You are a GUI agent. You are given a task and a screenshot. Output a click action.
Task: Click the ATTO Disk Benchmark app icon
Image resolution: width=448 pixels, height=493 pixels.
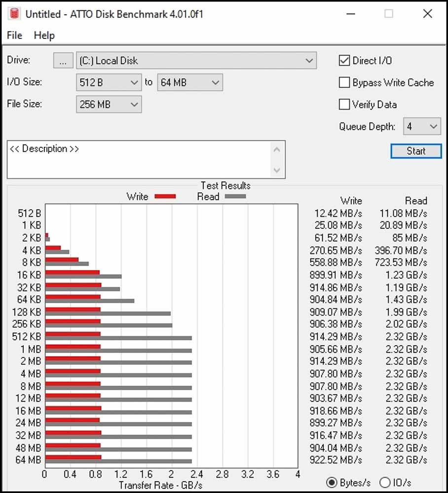14,14
